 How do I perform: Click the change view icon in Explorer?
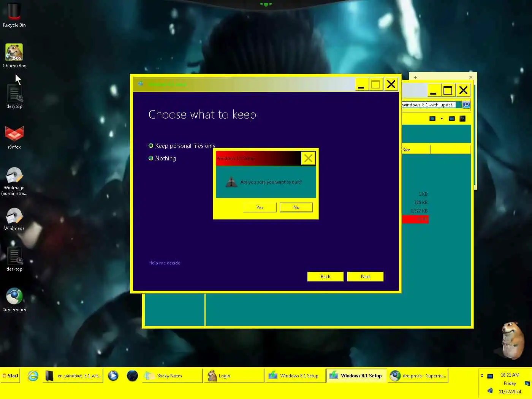click(432, 119)
